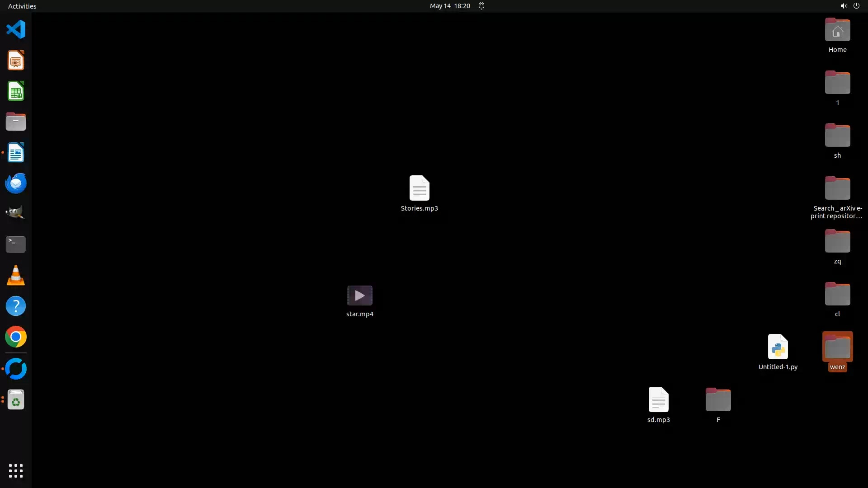Open the Terminal from dock
This screenshot has height=488, width=868.
[x=16, y=244]
